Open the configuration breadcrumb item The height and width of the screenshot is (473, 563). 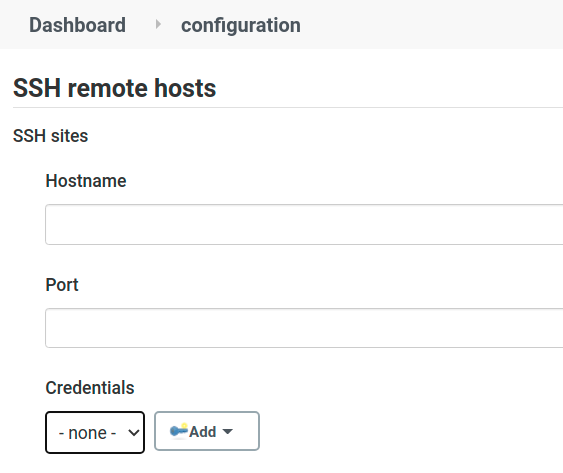pos(241,25)
